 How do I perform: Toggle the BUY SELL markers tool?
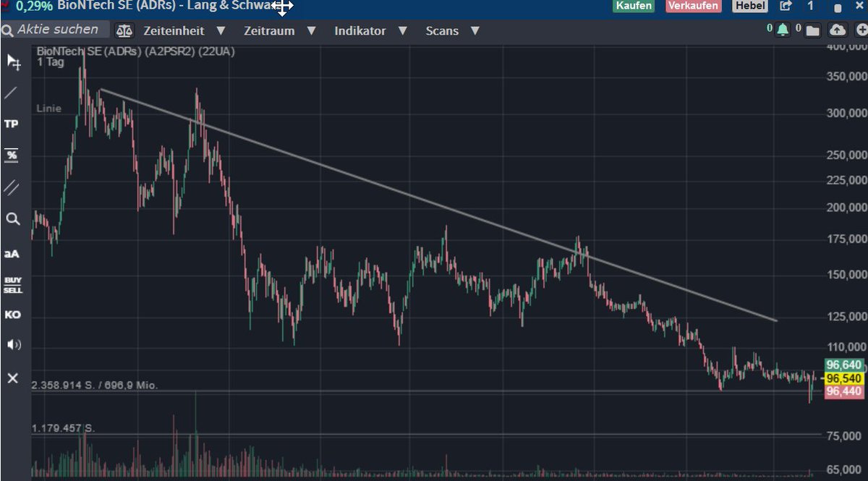coord(12,285)
